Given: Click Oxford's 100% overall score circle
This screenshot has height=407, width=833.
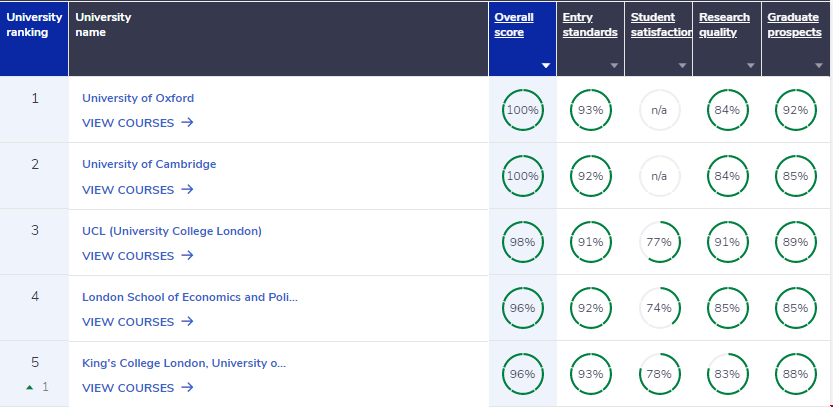Looking at the screenshot, I should coord(522,110).
